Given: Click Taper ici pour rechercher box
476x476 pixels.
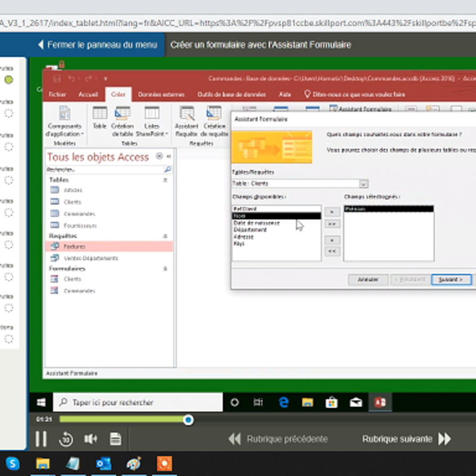Looking at the screenshot, I should click(138, 403).
